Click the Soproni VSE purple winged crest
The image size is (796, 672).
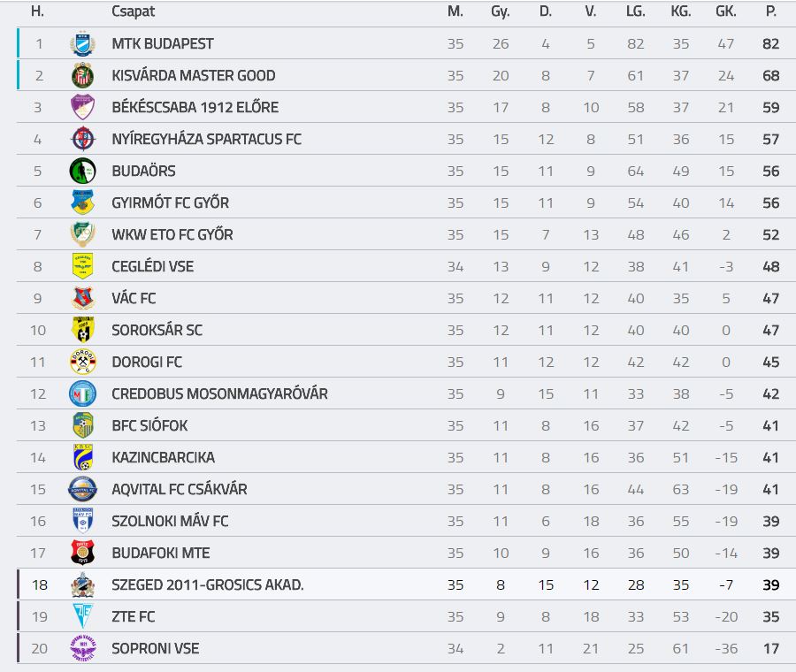tap(82, 649)
